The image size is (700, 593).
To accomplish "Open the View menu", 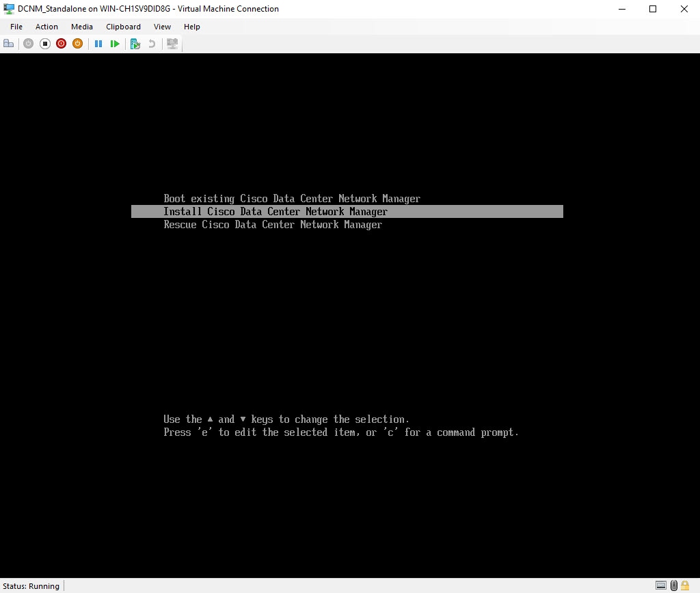I will [162, 27].
